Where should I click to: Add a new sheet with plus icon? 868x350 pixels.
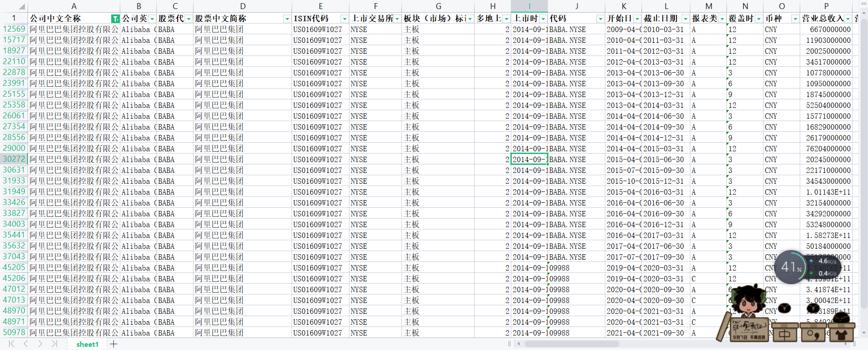pos(113,344)
